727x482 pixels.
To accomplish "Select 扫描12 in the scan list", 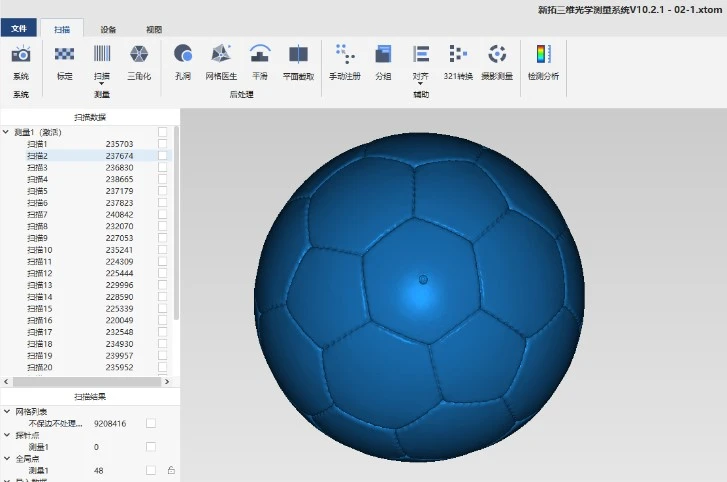I will coord(39,273).
